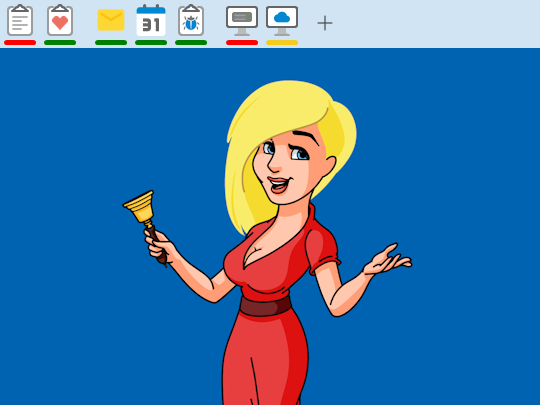Screen dimensions: 540x405
Task: Select the heart clipboard icon
Action: (x=60, y=20)
